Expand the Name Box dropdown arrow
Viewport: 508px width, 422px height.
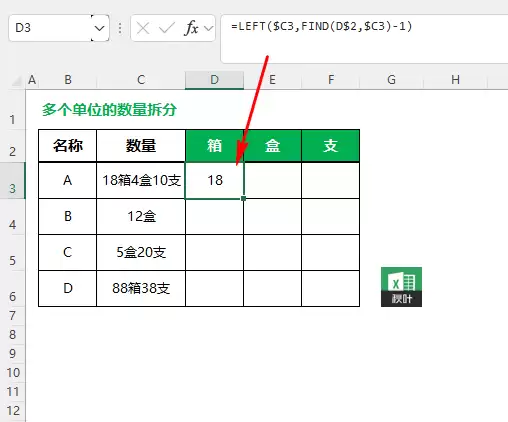click(x=99, y=28)
